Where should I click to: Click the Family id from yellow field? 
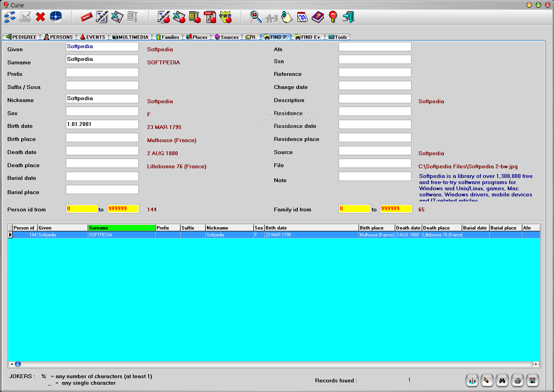pos(354,209)
